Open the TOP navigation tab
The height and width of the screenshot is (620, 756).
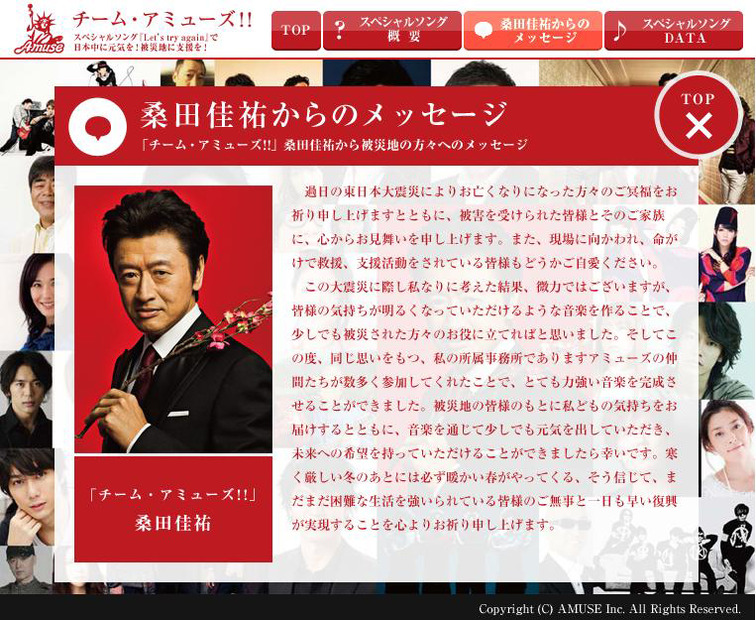click(295, 30)
